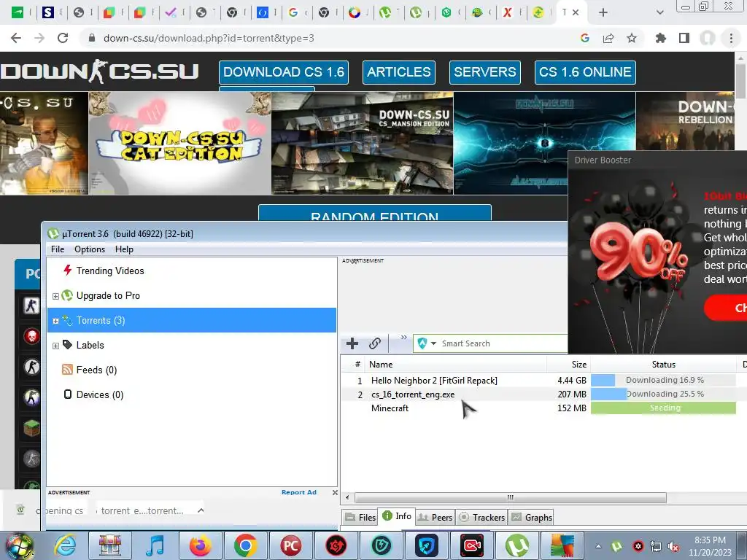Click the share page icon in address bar
Viewport: 747px width, 560px height.
608,38
